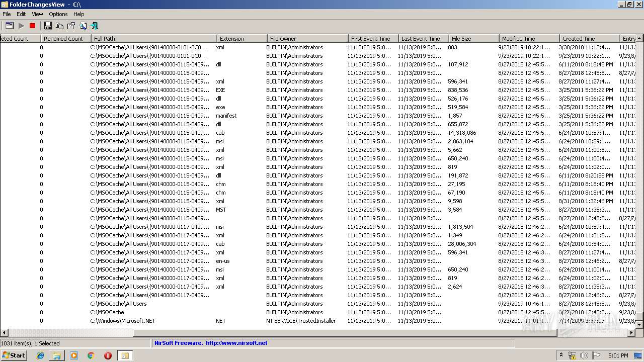Open the Options menu

58,14
